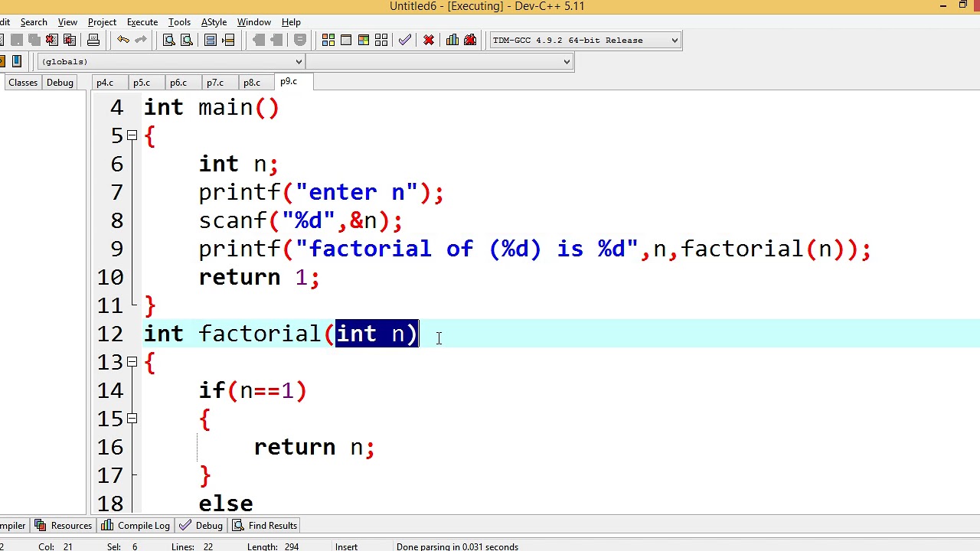Click the Compile & Run icon
This screenshot has width=980, height=551.
364,40
